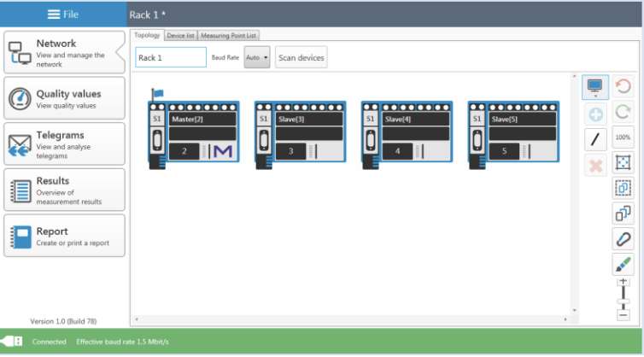This screenshot has width=644, height=357.
Task: Open the Baud Rate dropdown
Action: (x=256, y=57)
